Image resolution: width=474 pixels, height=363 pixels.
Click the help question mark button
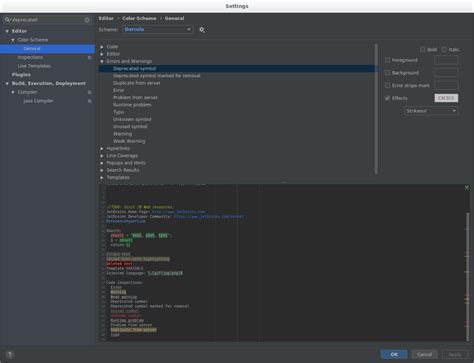coord(10,354)
